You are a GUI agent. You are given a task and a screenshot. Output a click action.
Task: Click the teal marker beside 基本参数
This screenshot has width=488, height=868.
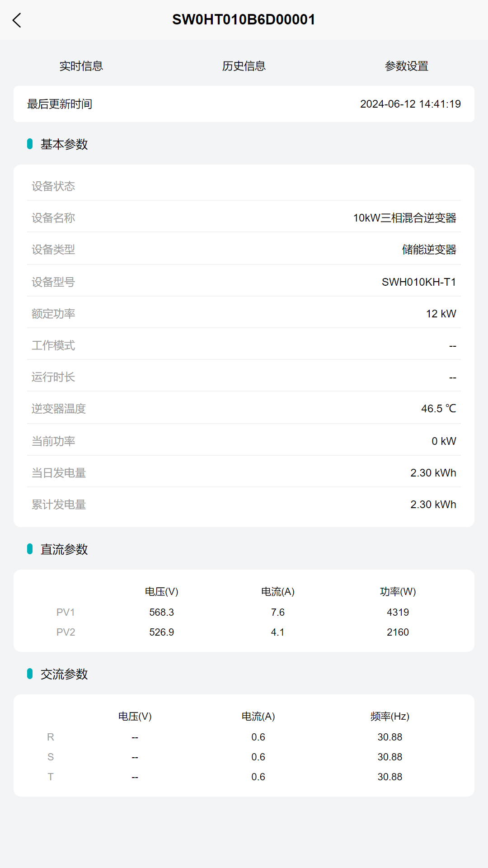pos(30,144)
